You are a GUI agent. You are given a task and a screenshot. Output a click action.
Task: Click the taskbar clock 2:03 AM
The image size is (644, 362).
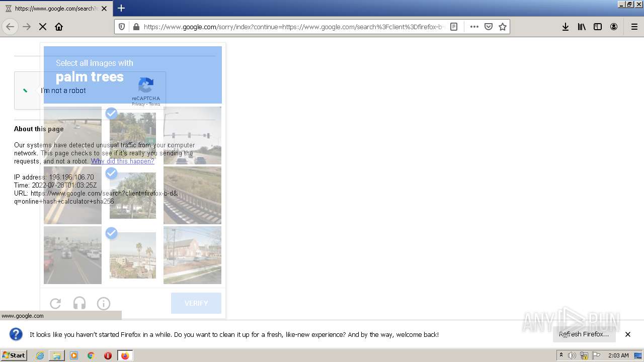point(618,355)
